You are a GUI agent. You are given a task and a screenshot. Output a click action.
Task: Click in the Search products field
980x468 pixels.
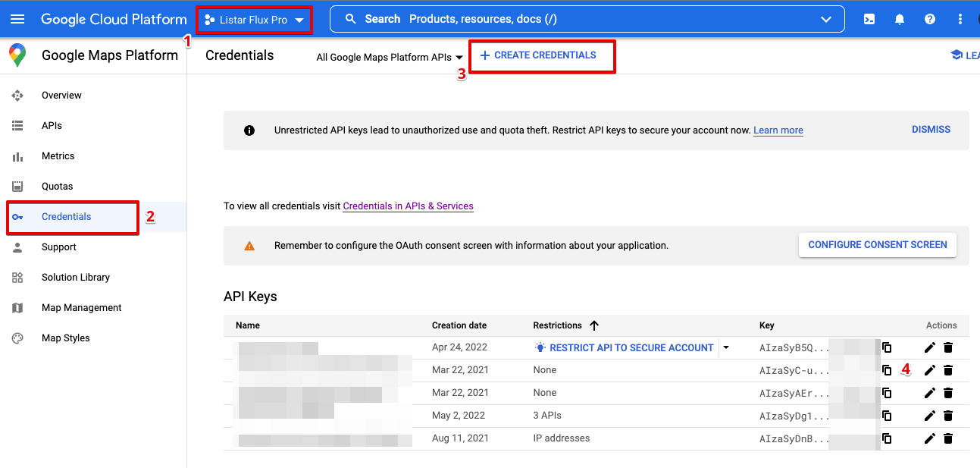click(x=587, y=20)
